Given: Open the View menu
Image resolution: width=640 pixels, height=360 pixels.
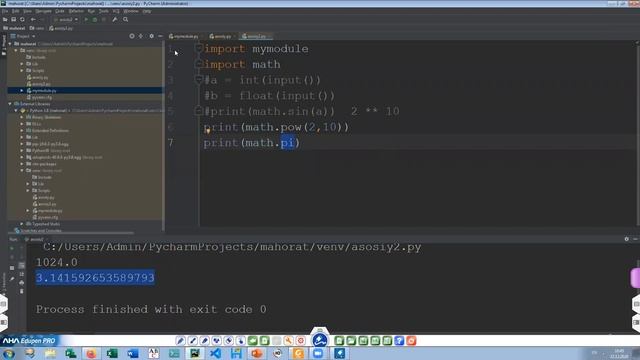Looking at the screenshot, I should click(x=27, y=11).
